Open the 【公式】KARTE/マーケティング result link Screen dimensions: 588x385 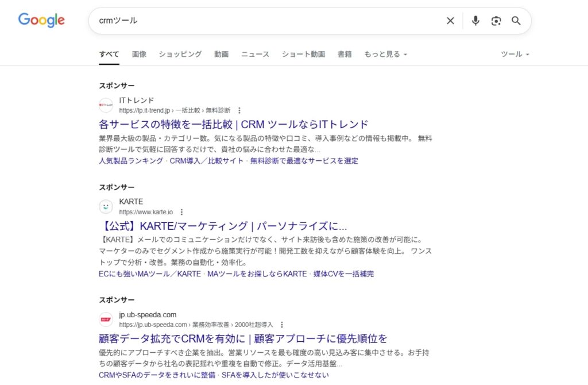click(223, 226)
